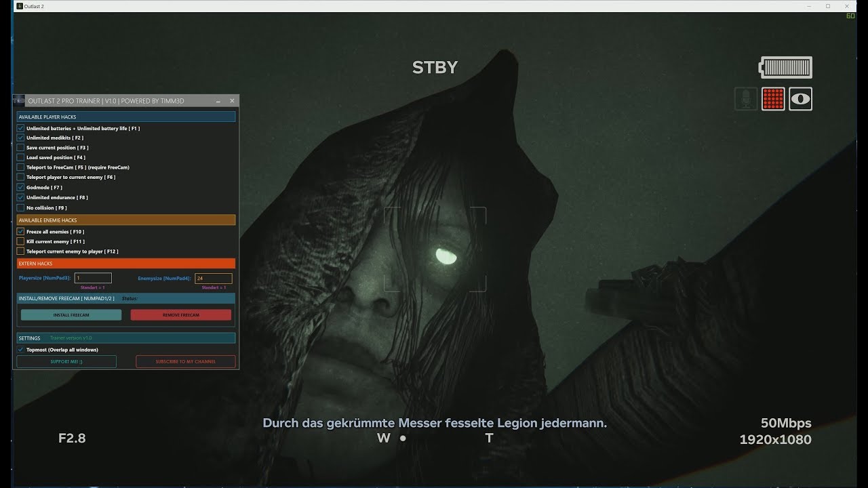Click the EXTERN HACKS header
Image resolution: width=868 pixels, height=488 pixels.
coord(126,264)
